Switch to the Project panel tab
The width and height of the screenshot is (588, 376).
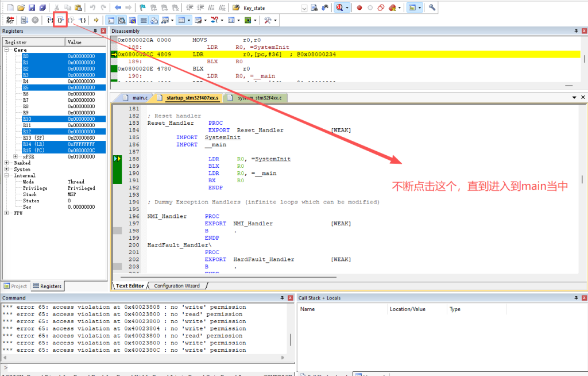click(x=15, y=286)
